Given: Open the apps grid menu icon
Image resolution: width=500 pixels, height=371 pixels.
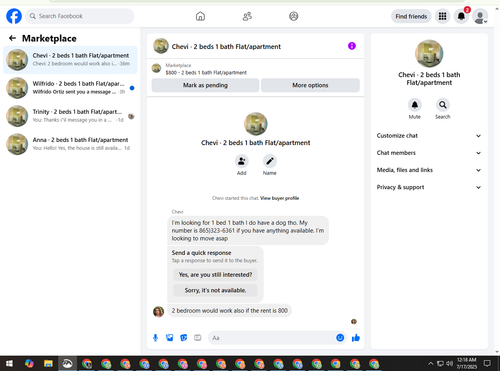Looking at the screenshot, I should 442,16.
